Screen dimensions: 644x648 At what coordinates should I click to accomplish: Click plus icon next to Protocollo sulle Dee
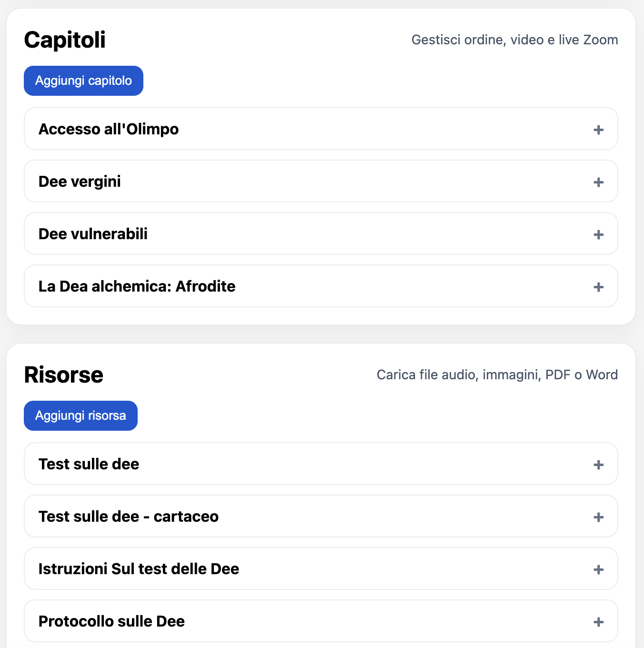tap(599, 622)
